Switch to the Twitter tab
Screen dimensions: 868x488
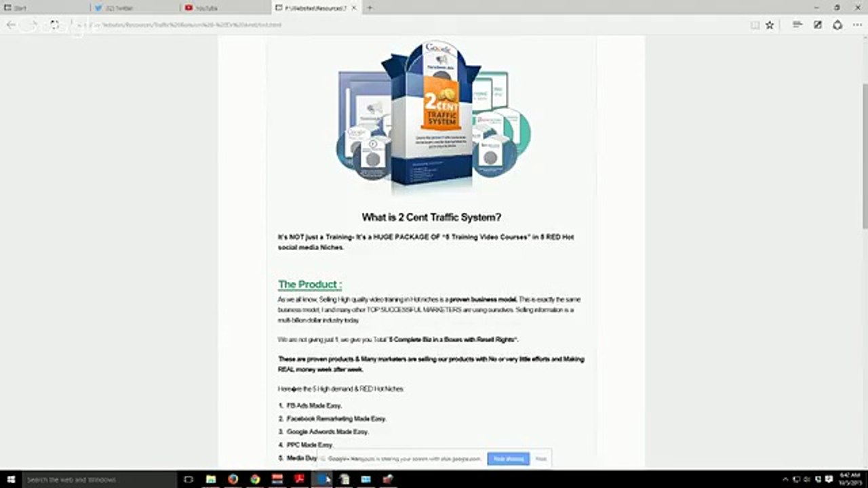click(x=134, y=8)
